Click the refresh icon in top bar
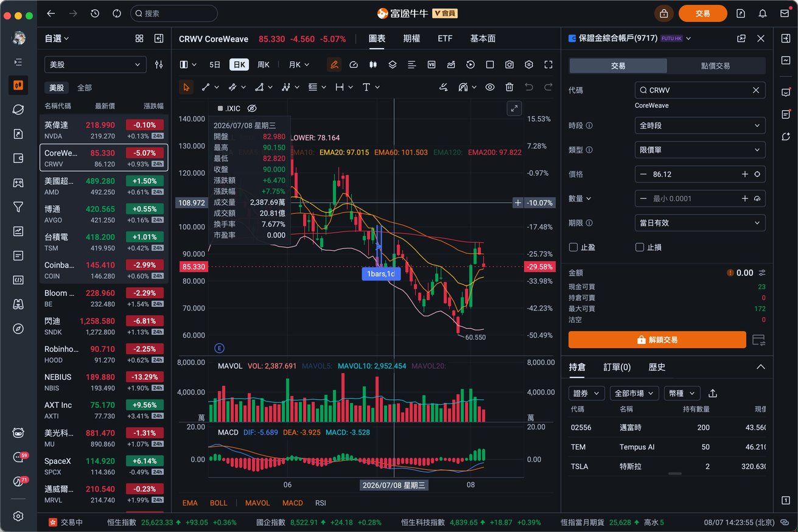This screenshot has width=798, height=532. point(117,13)
